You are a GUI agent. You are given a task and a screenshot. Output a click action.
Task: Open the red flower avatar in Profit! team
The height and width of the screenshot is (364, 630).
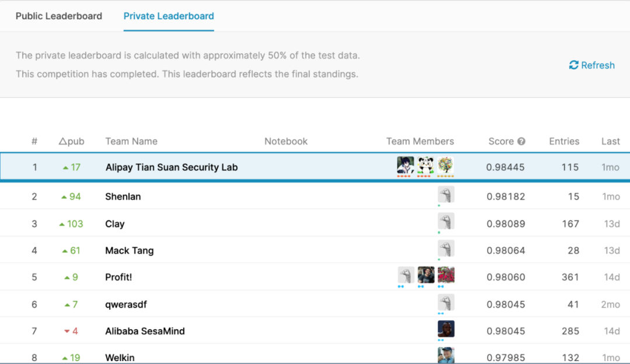[x=446, y=275]
